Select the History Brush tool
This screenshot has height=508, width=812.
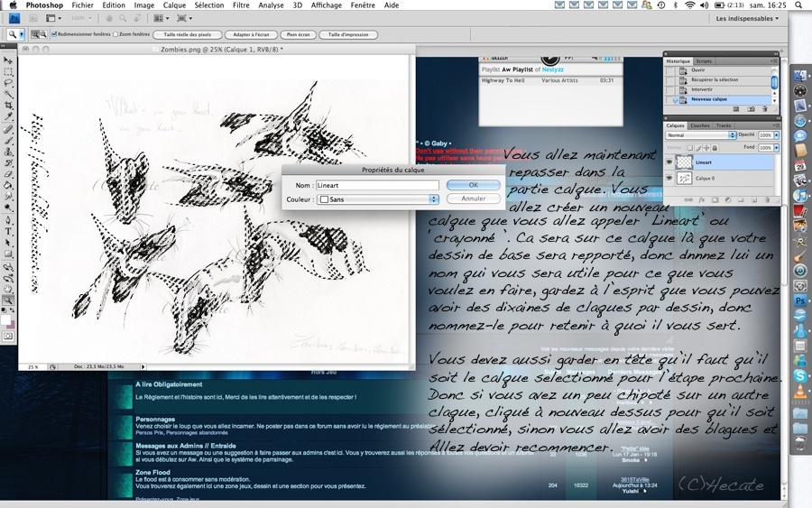coord(8,162)
